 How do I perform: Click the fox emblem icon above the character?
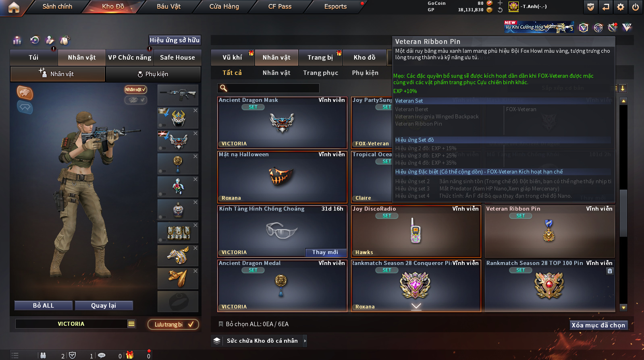tap(25, 93)
